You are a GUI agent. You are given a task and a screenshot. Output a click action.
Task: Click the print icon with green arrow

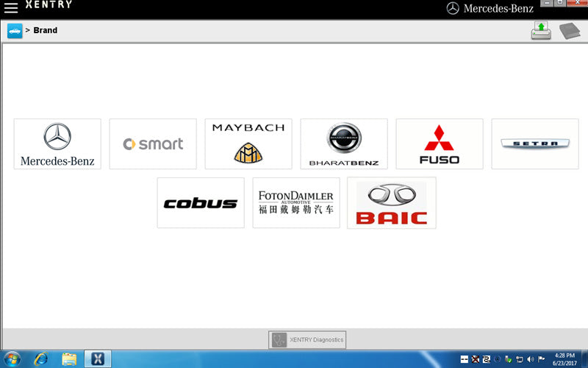coord(541,31)
